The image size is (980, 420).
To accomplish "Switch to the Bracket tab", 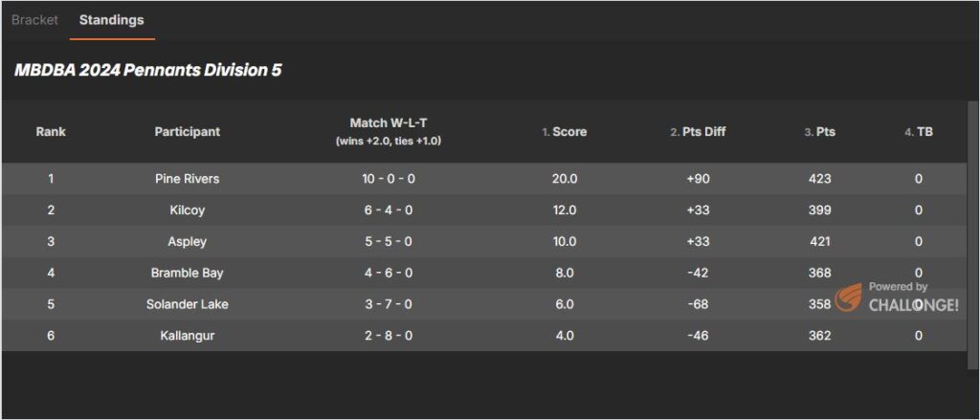I will 34,19.
